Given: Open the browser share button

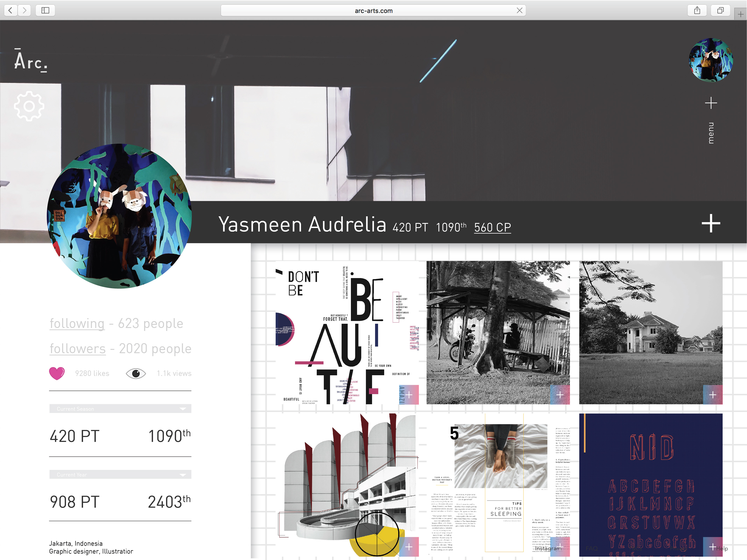Looking at the screenshot, I should (697, 10).
